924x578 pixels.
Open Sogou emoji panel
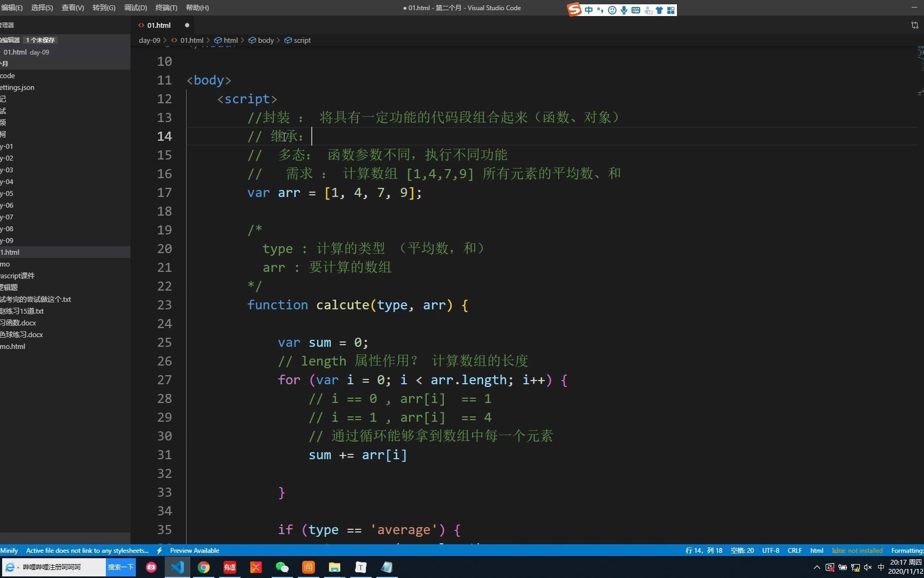click(x=612, y=10)
